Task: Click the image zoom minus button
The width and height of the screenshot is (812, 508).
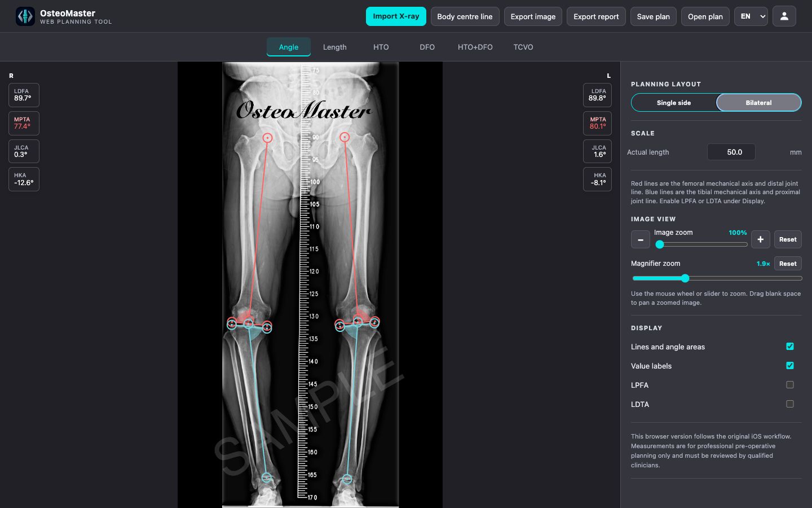Action: coord(640,239)
